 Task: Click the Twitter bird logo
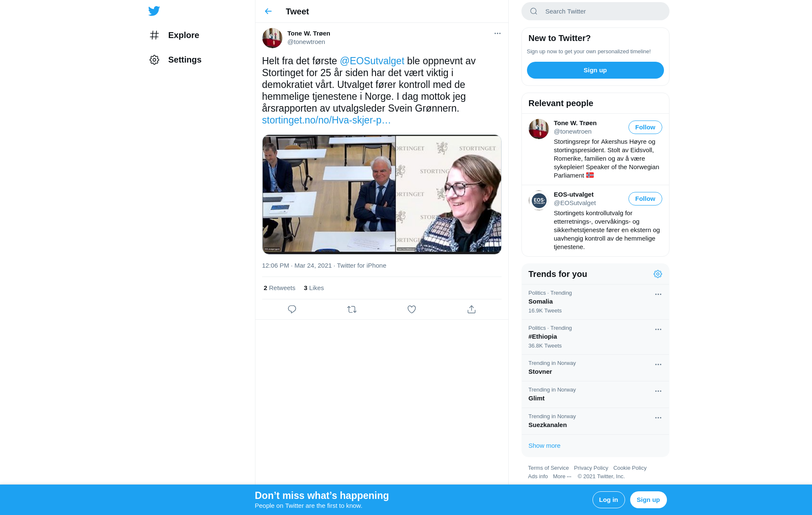click(154, 11)
